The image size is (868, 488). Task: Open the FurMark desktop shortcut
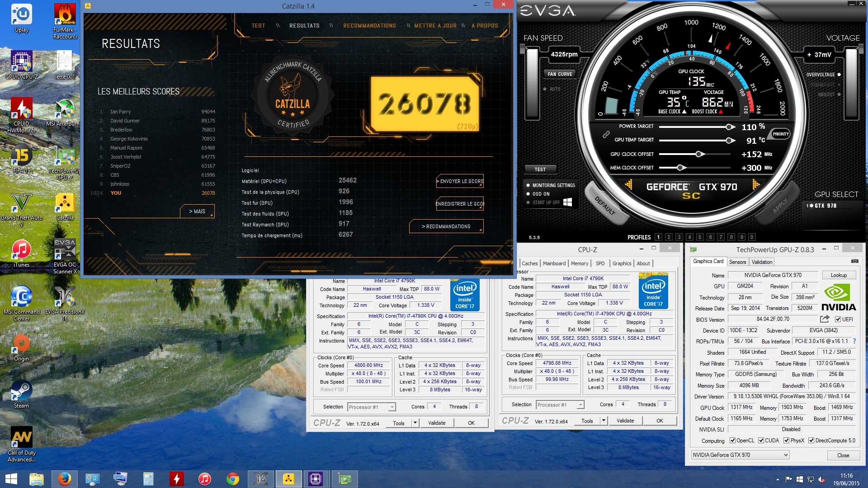65,22
